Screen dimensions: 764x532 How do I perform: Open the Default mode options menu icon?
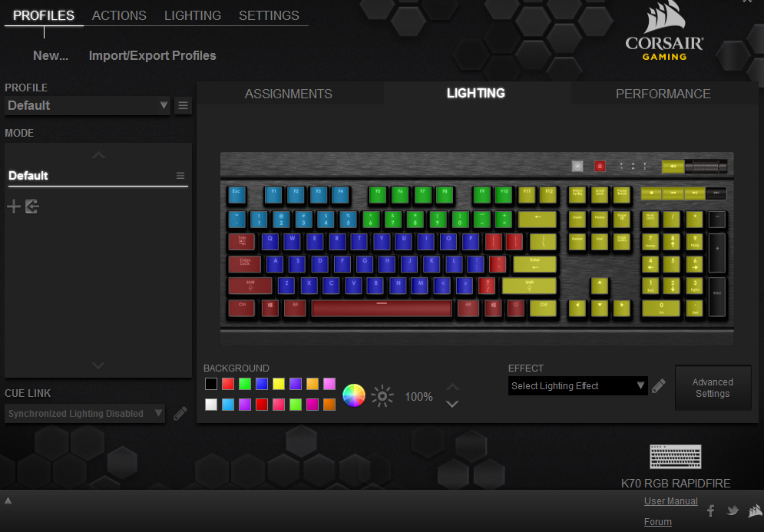(180, 176)
